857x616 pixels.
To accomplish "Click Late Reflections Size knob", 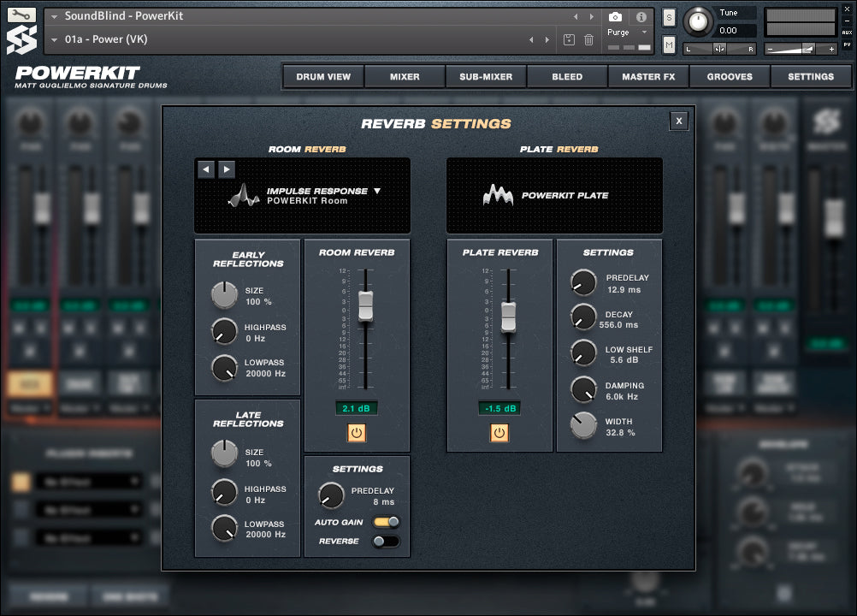I will click(224, 454).
